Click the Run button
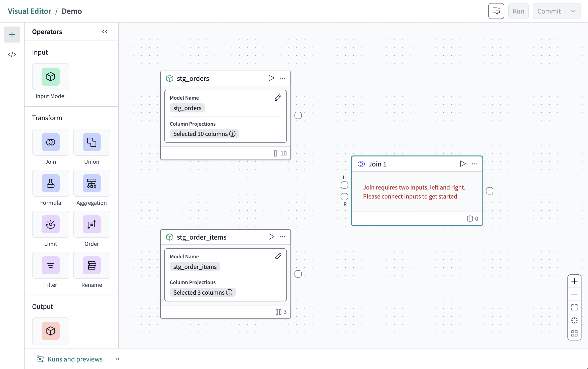Screen dimensions: 588x369 pos(518,11)
